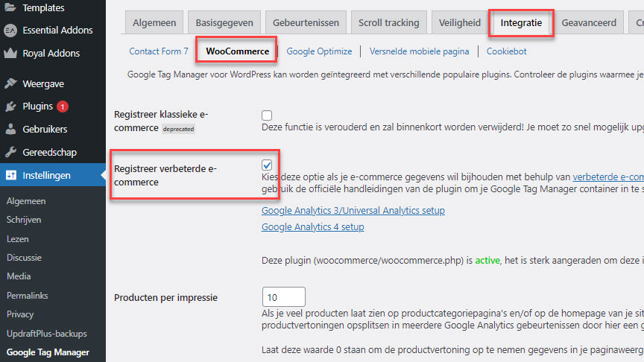Open the Lezen settings submenu

tap(18, 239)
